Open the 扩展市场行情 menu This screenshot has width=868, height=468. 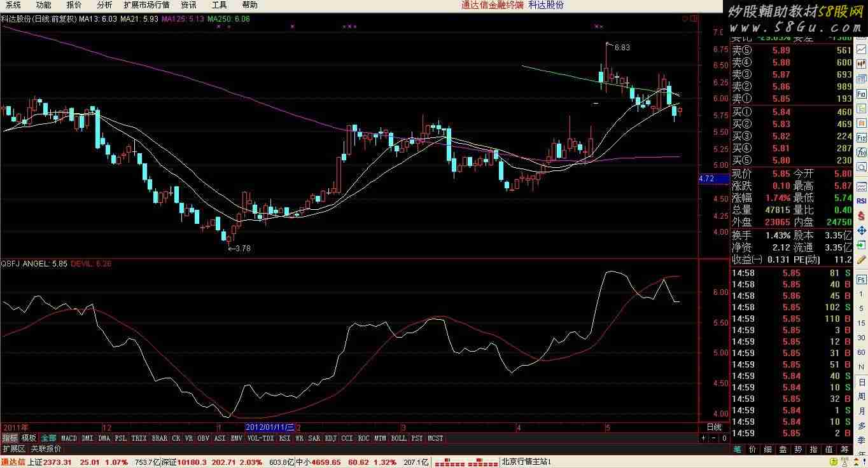(146, 5)
